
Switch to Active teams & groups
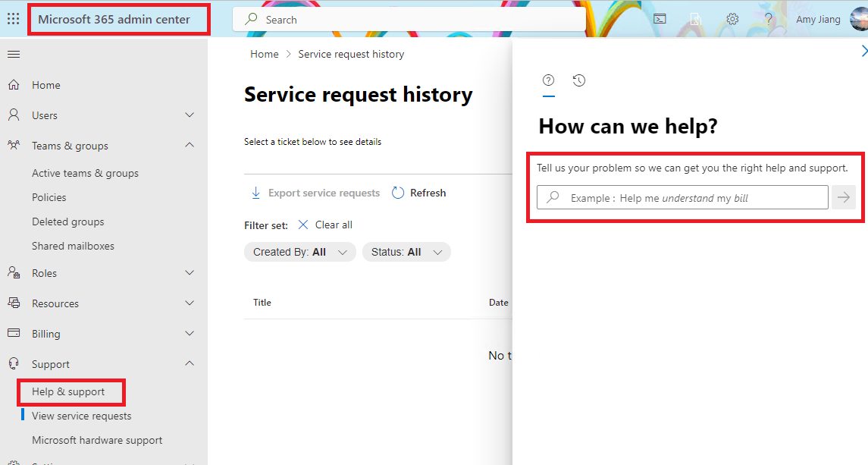click(x=83, y=172)
